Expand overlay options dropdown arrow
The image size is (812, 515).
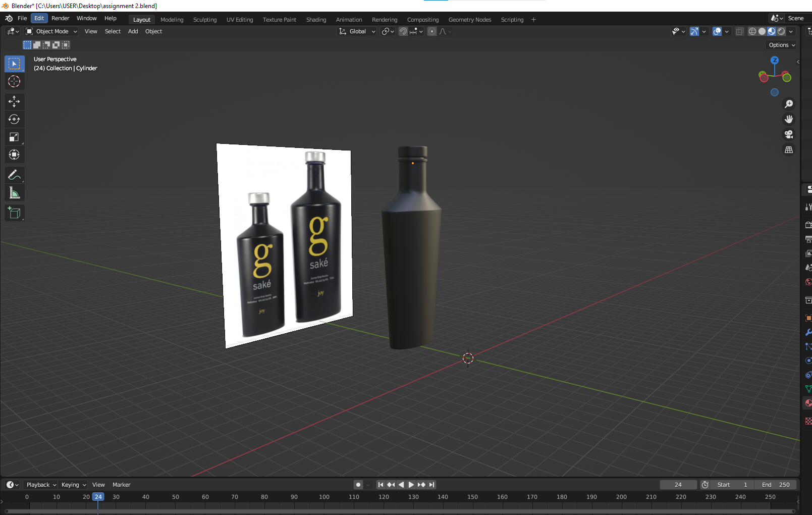point(727,31)
